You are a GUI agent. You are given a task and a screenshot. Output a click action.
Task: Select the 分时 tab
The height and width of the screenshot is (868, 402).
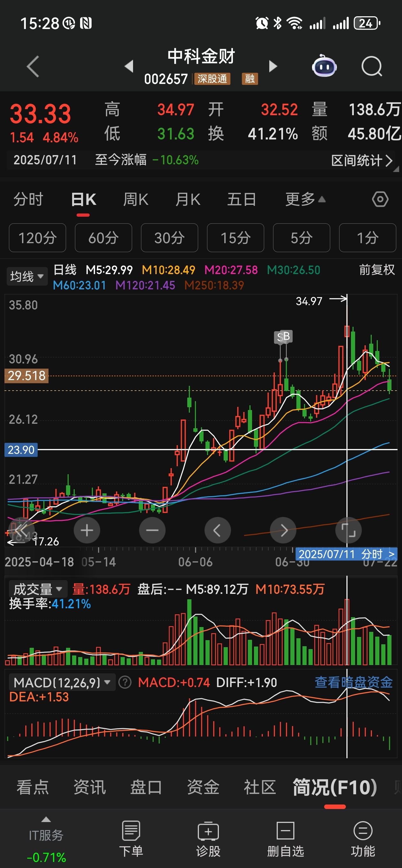coord(28,199)
